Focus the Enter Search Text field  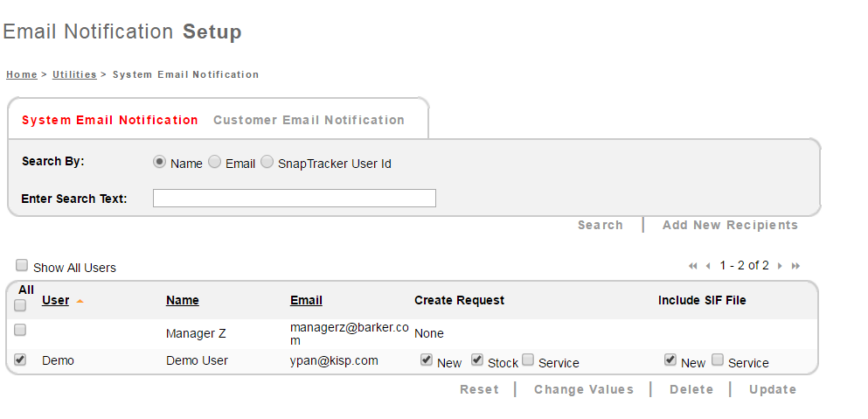tap(294, 199)
